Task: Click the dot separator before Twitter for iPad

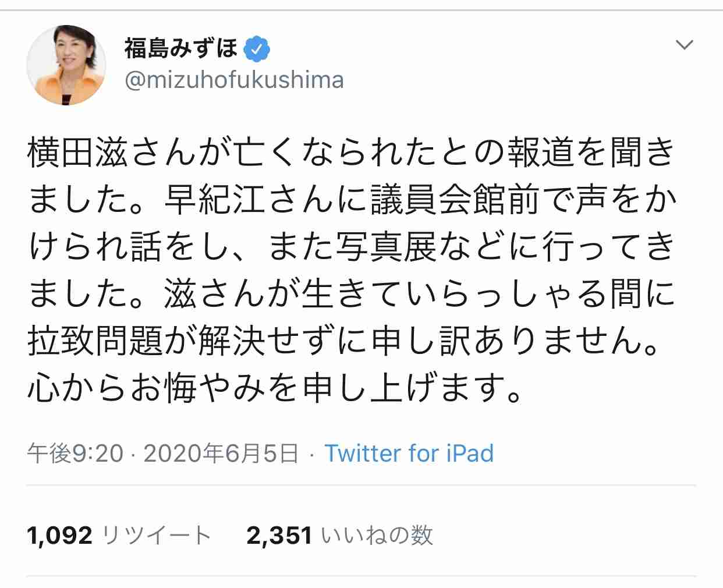Action: (312, 455)
